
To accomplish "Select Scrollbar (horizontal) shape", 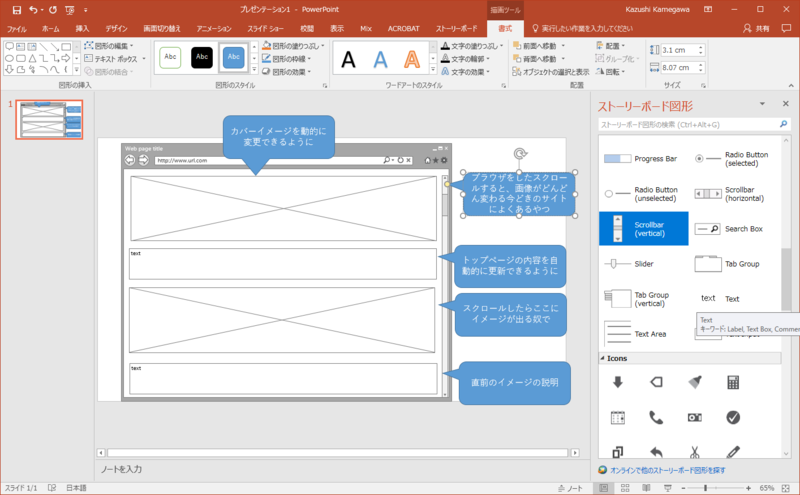I will pyautogui.click(x=735, y=194).
